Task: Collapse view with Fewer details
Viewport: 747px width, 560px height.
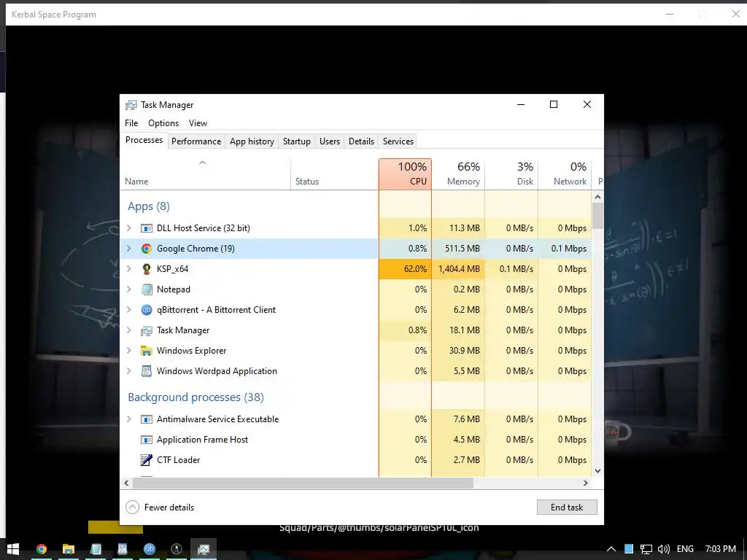Action: 160,507
